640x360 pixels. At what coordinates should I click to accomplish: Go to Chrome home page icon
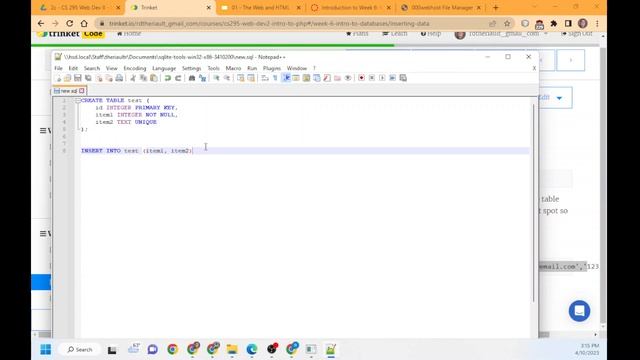84,24
